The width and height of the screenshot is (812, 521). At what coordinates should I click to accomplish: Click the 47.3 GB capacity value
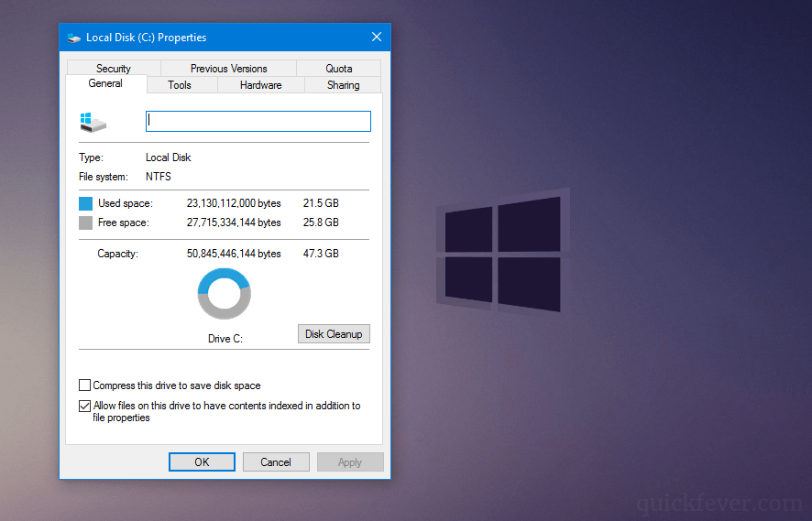[321, 254]
